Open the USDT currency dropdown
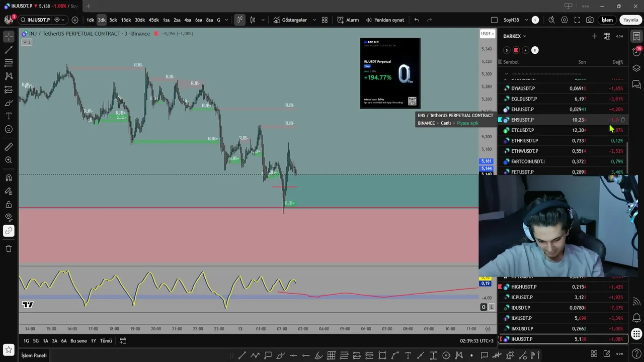The image size is (644, 362). tap(487, 34)
